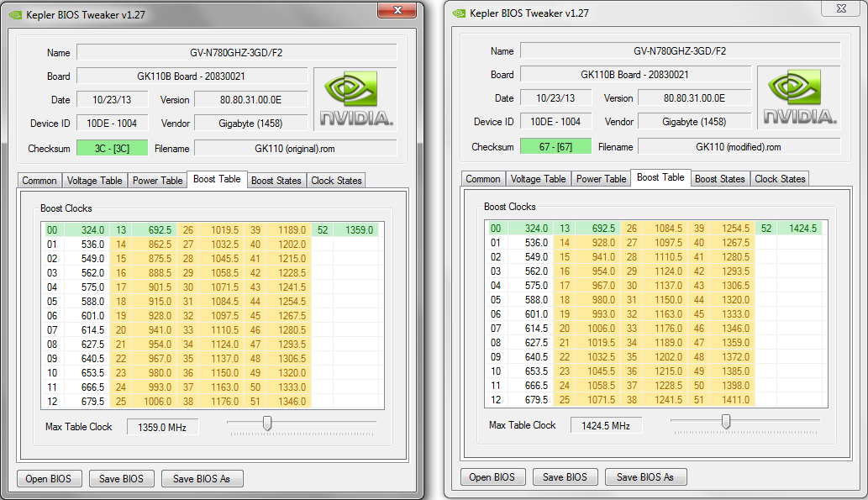Click Save BIOS As in original window
This screenshot has height=500, width=868.
coord(202,479)
